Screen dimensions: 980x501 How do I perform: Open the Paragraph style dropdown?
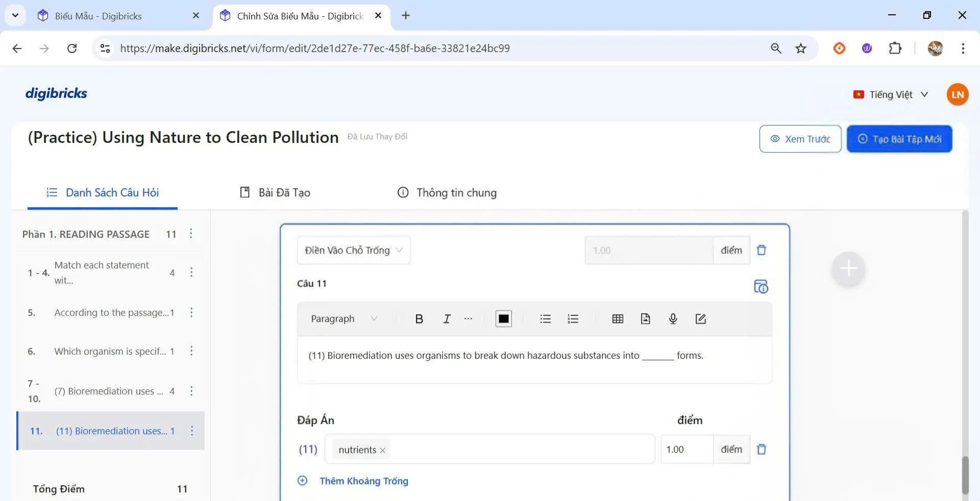pyautogui.click(x=344, y=319)
